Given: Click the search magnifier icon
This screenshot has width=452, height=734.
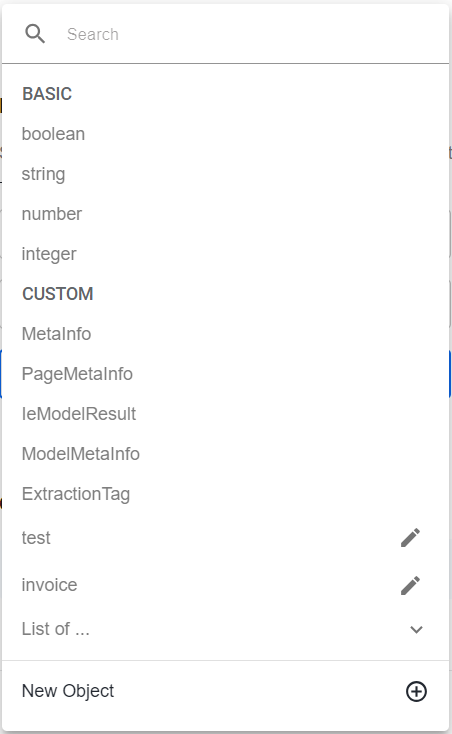Looking at the screenshot, I should 35,34.
